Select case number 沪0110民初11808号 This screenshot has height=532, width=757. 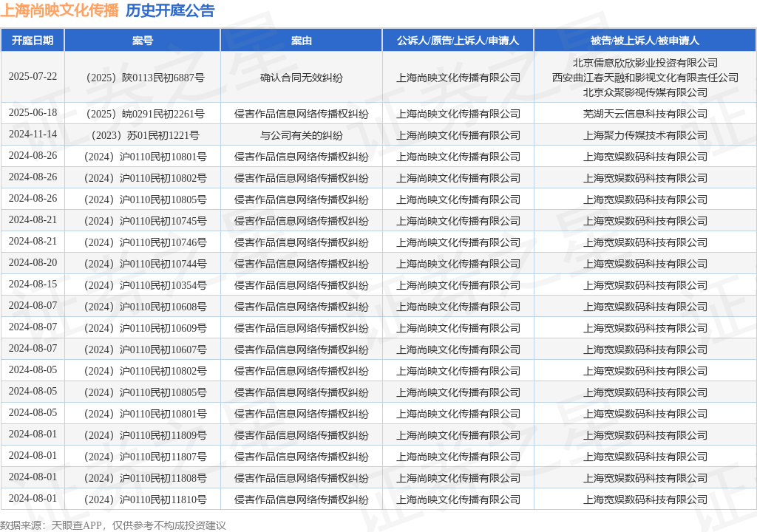point(163,478)
